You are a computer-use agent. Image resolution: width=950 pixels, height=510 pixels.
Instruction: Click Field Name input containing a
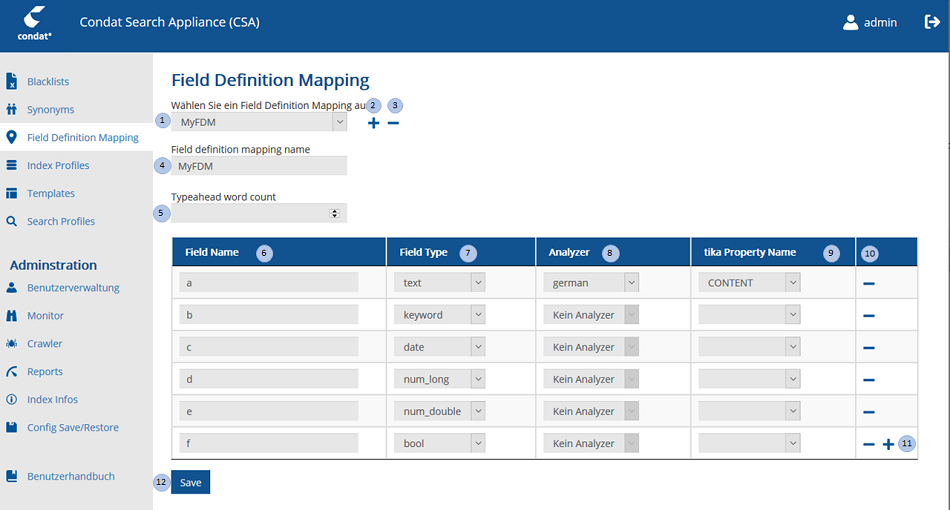268,282
